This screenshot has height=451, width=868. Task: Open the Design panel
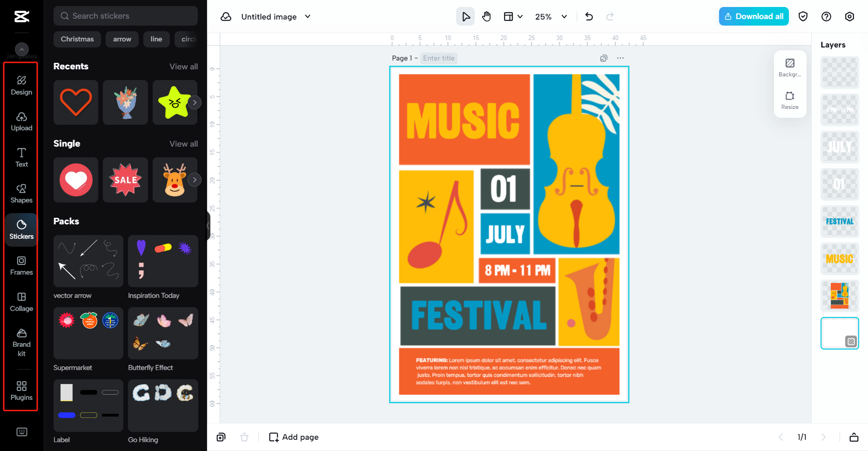pyautogui.click(x=21, y=86)
